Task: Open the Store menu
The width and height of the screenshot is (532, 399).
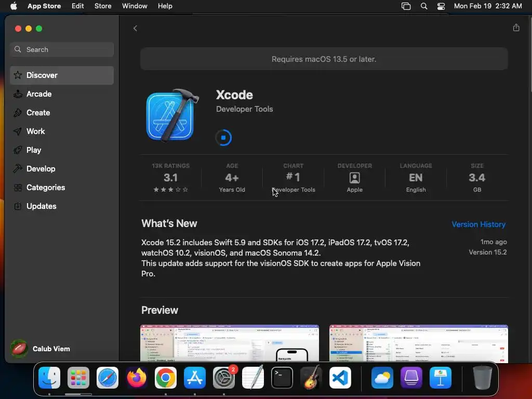Action: click(x=103, y=6)
